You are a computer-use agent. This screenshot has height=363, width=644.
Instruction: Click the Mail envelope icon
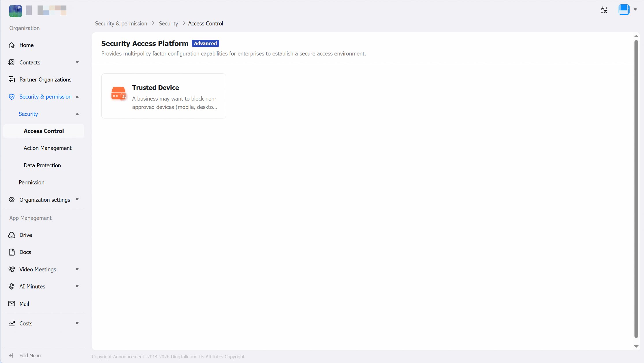point(12,303)
